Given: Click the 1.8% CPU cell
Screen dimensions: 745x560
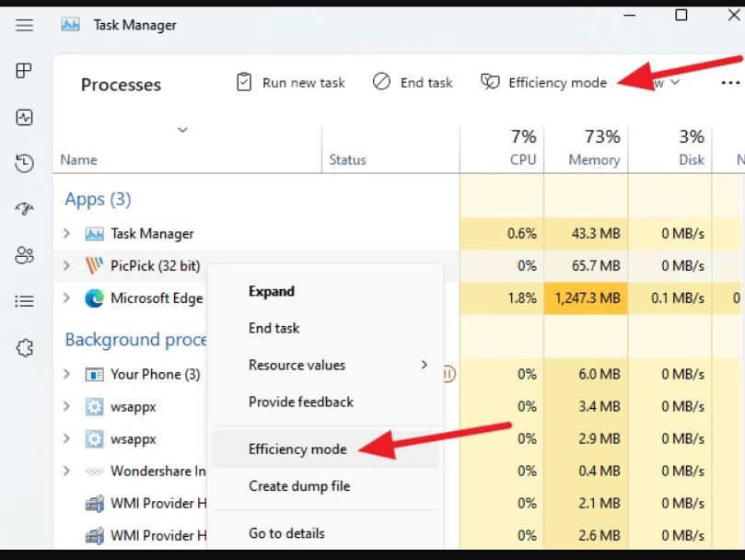Looking at the screenshot, I should (502, 298).
